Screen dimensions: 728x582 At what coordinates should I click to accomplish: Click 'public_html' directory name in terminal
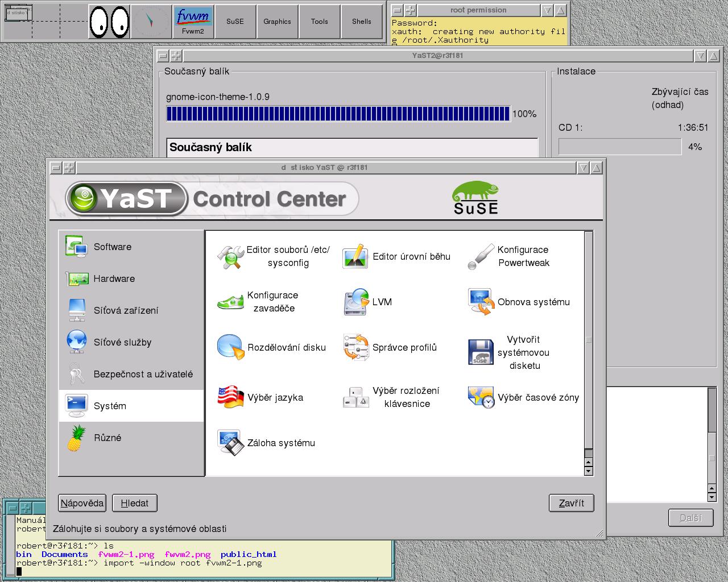[x=249, y=554]
